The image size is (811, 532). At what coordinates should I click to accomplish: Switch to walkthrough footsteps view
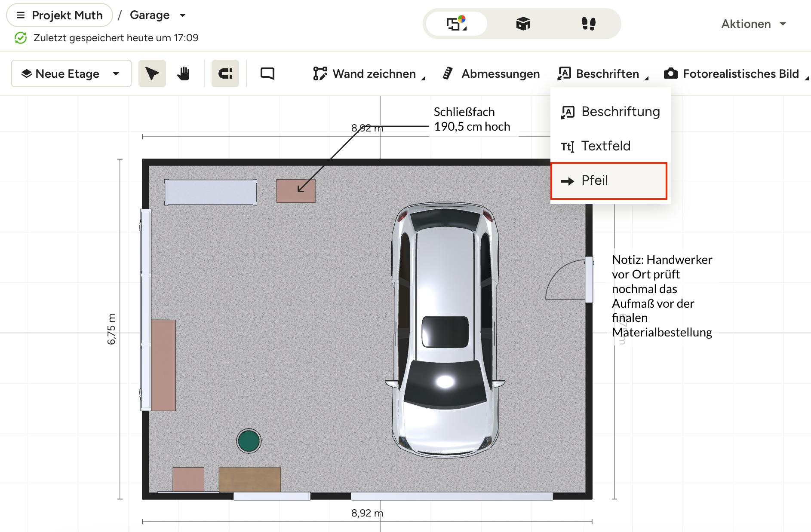588,24
